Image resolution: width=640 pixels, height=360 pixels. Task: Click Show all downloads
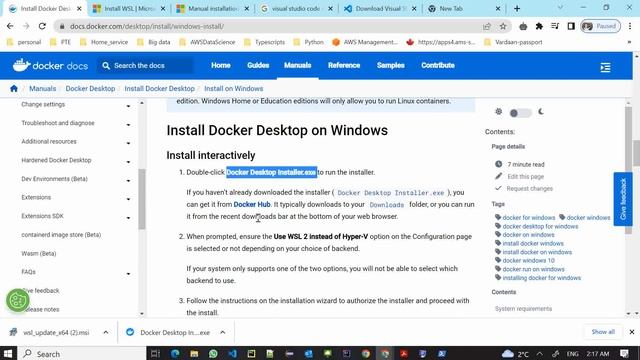(x=603, y=332)
